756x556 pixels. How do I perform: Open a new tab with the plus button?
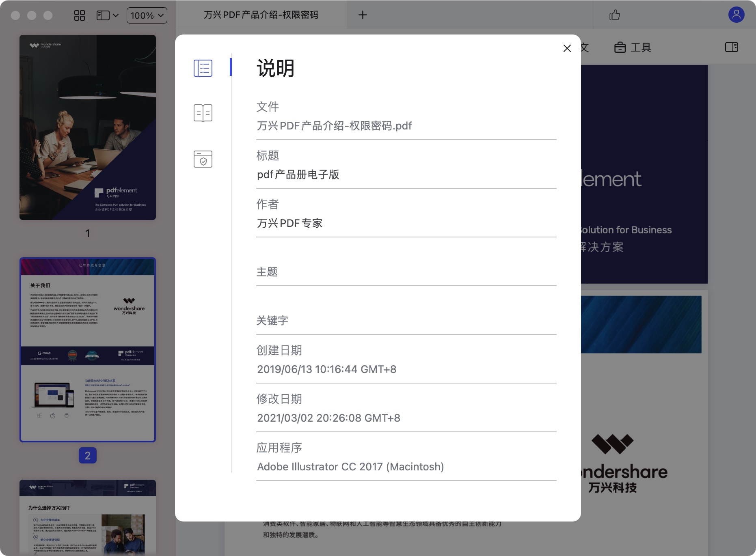363,15
